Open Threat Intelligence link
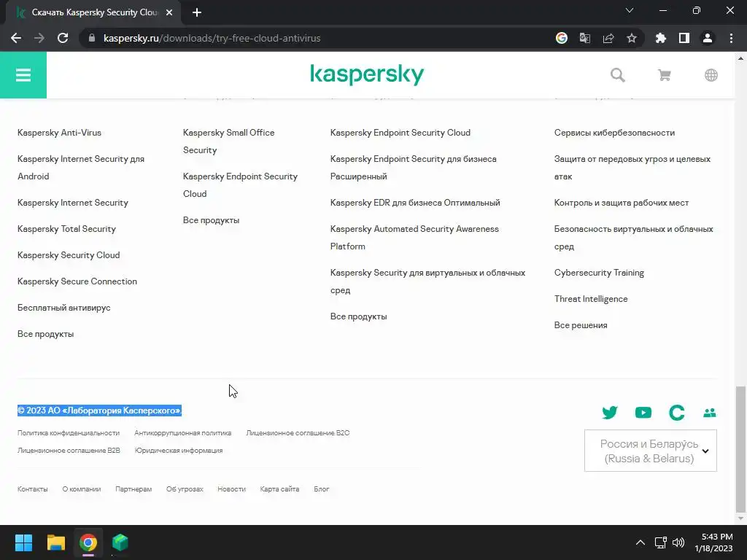The image size is (747, 560). click(591, 298)
